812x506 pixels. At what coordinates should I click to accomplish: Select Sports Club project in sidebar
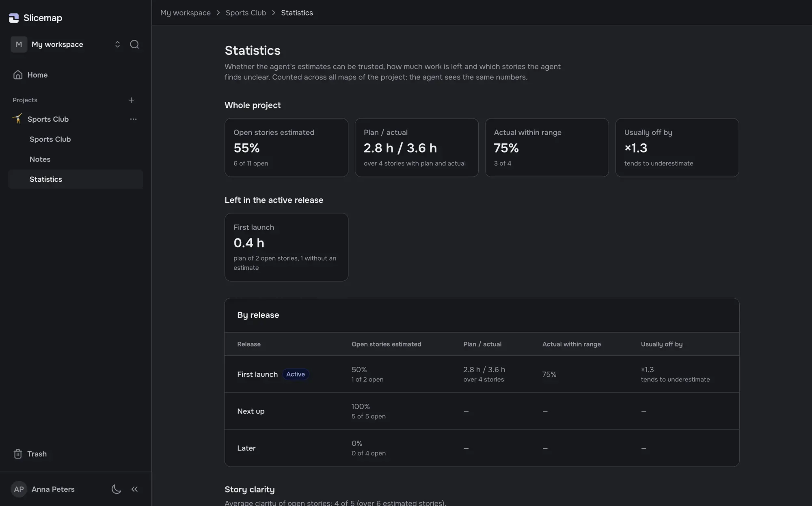pos(48,119)
